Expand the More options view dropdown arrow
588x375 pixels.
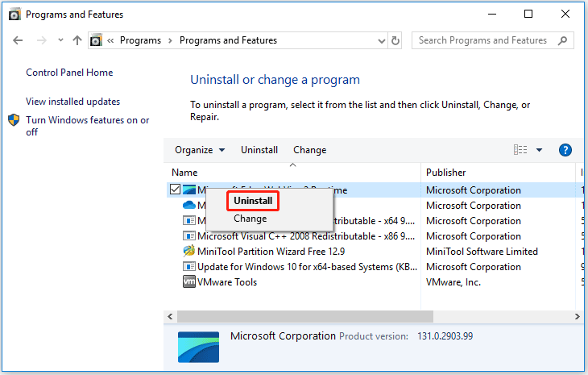pyautogui.click(x=539, y=150)
